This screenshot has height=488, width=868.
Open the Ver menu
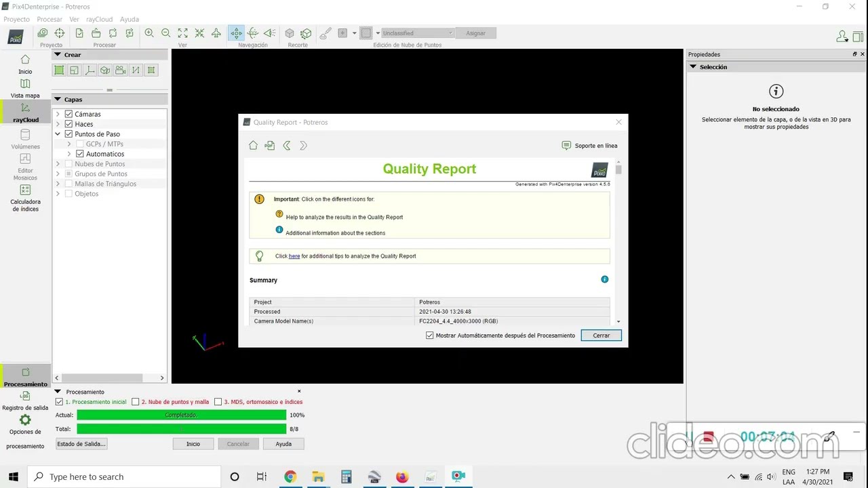(x=74, y=20)
